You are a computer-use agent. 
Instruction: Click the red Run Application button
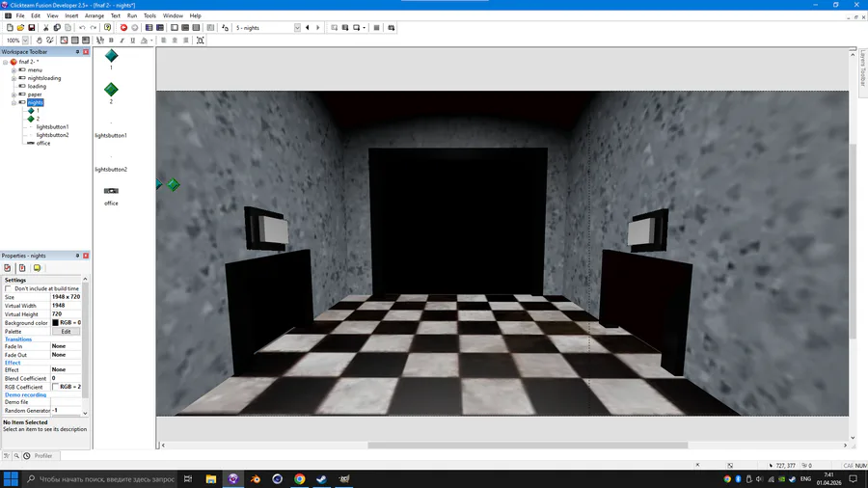[123, 28]
